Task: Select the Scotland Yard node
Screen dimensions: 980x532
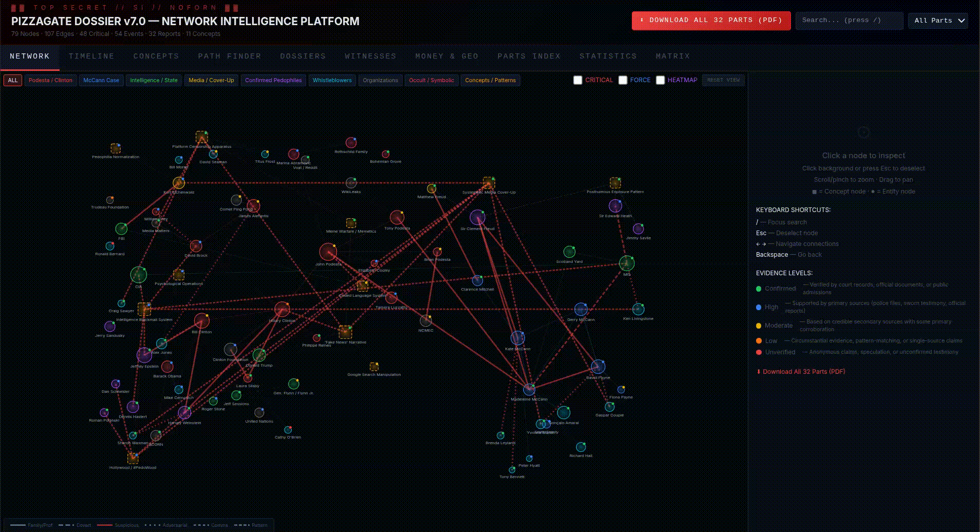Action: point(569,252)
